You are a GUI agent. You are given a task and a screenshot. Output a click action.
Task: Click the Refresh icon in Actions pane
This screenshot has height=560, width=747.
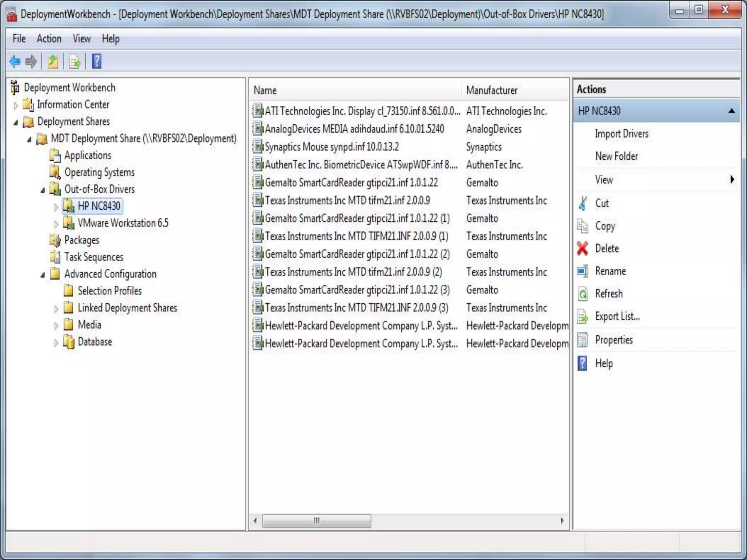click(583, 294)
